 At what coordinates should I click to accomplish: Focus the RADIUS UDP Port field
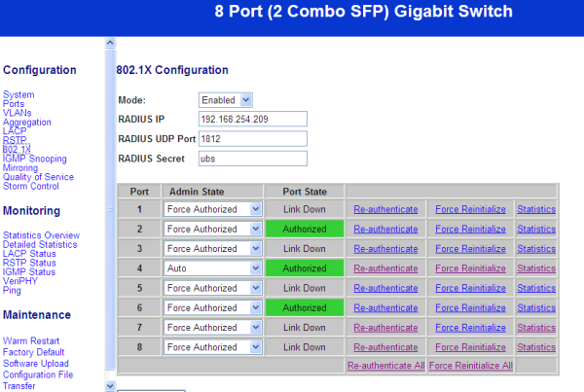click(251, 138)
